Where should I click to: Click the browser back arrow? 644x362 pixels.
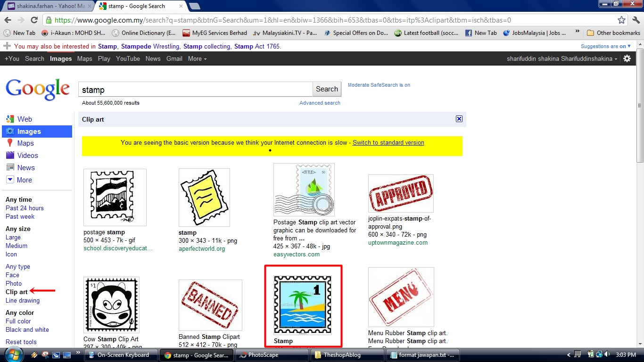(8, 20)
